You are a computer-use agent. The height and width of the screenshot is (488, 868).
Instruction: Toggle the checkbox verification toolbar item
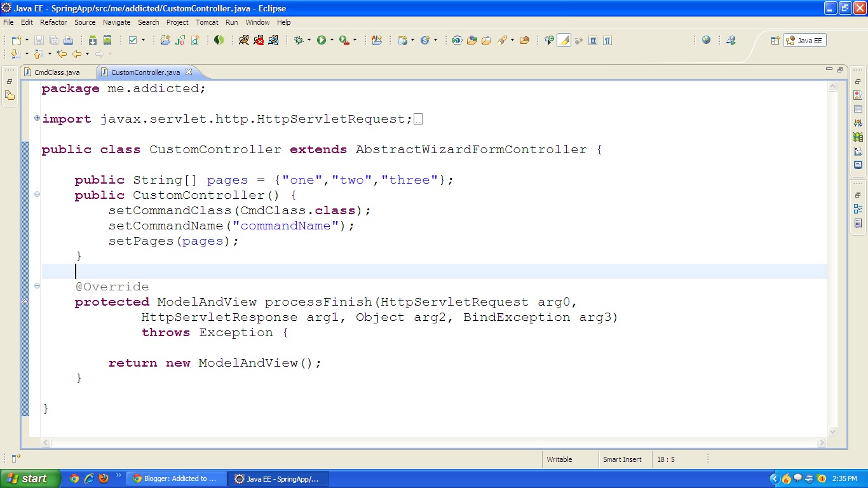[x=131, y=40]
